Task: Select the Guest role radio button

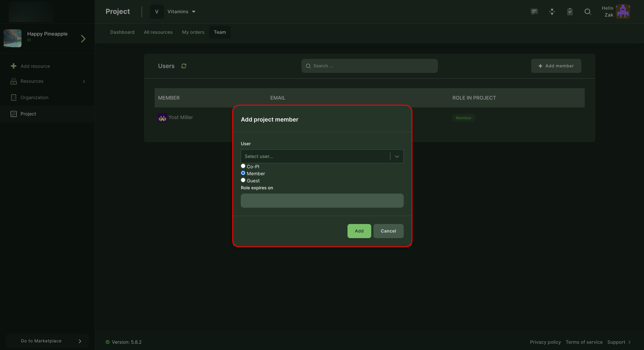Action: (243, 180)
